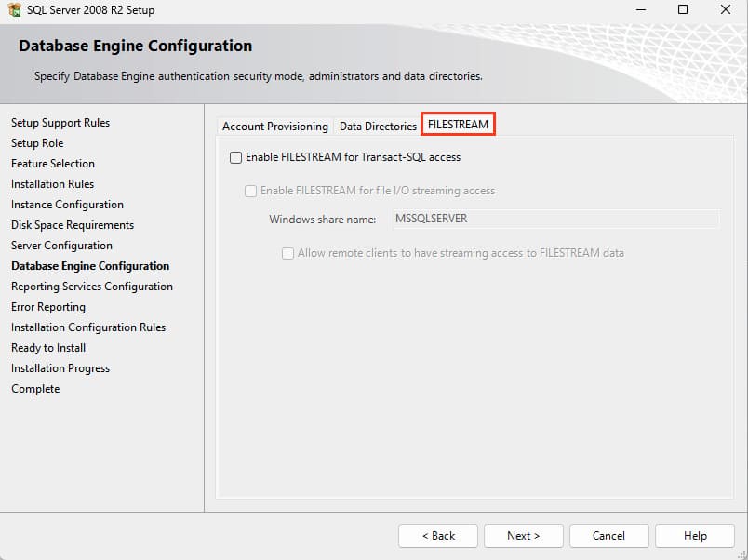Go back with the < Back button
The height and width of the screenshot is (560, 748).
click(x=438, y=536)
